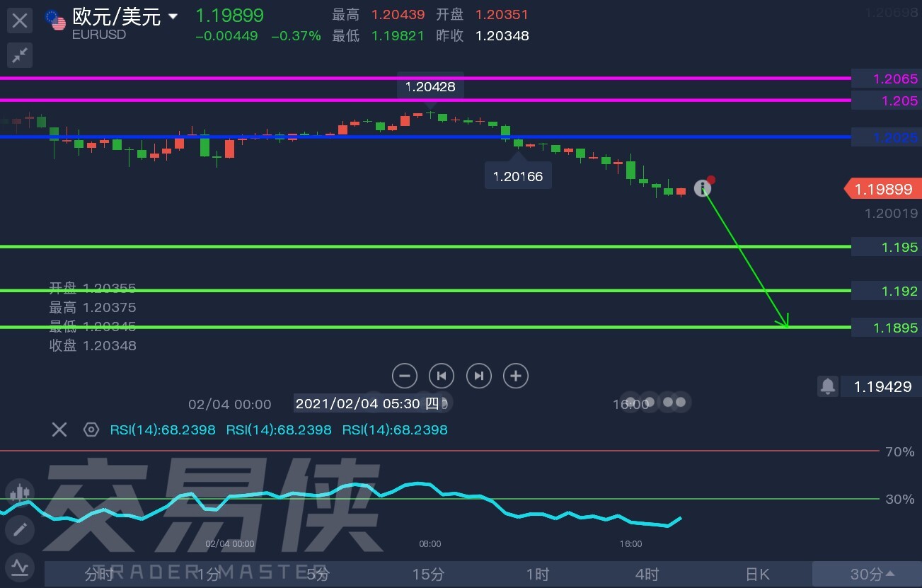The height and width of the screenshot is (588, 922).
Task: Jump to first candle with skip-back button
Action: tap(442, 376)
